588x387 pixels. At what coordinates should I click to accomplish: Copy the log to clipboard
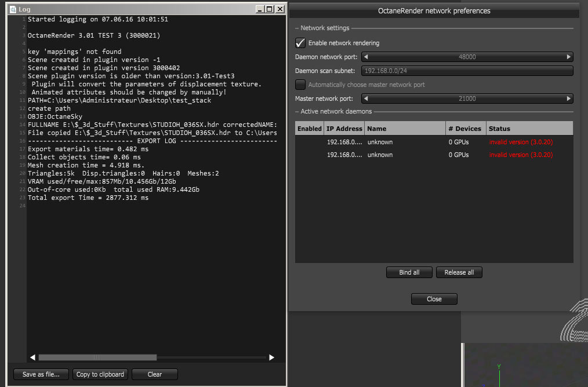(100, 374)
